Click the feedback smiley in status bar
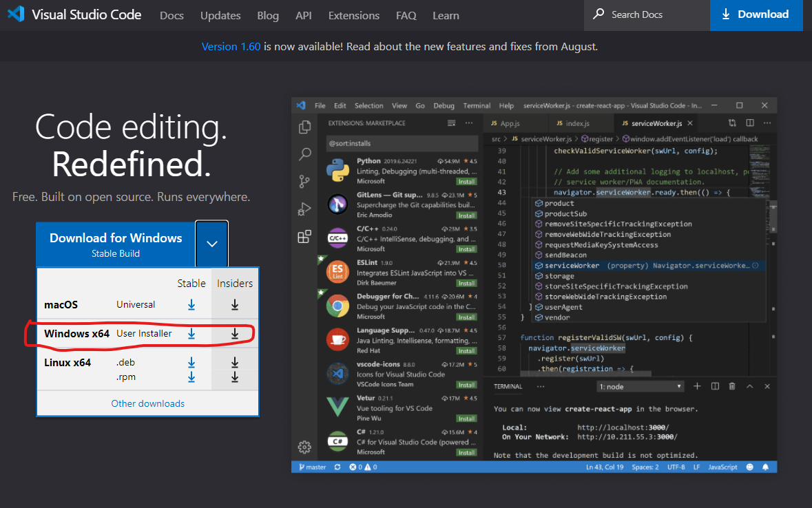Image resolution: width=812 pixels, height=508 pixels. (x=749, y=467)
